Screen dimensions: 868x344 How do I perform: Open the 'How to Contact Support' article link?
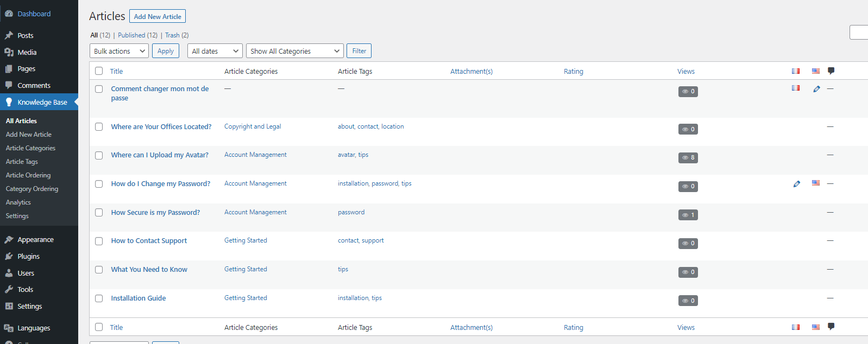coord(149,241)
